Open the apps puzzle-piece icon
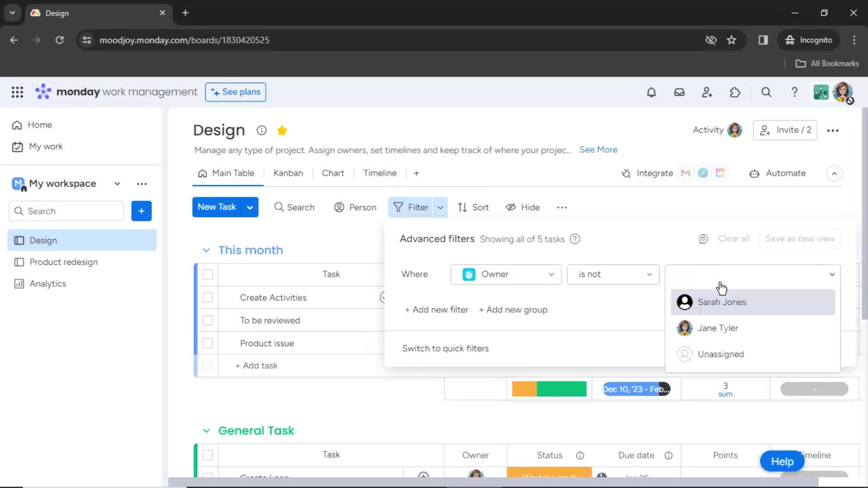The image size is (868, 488). pos(735,92)
